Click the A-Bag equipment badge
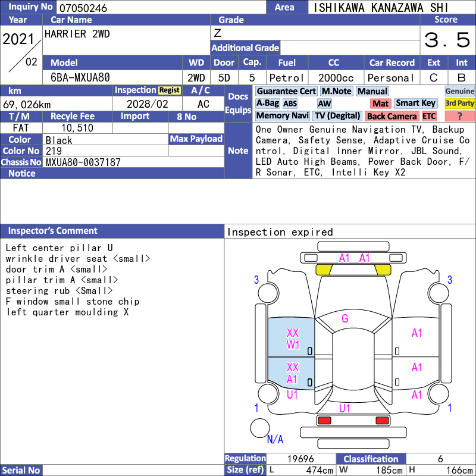 pos(267,104)
